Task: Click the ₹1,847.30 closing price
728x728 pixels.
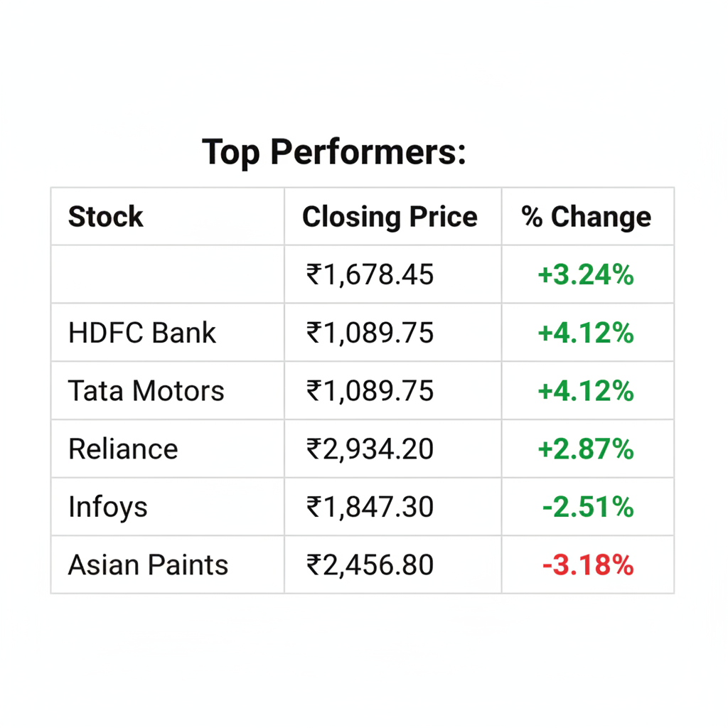Action: [370, 508]
